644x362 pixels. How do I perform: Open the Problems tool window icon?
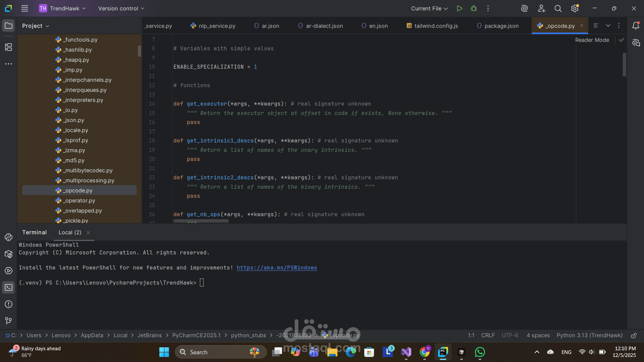click(x=9, y=304)
